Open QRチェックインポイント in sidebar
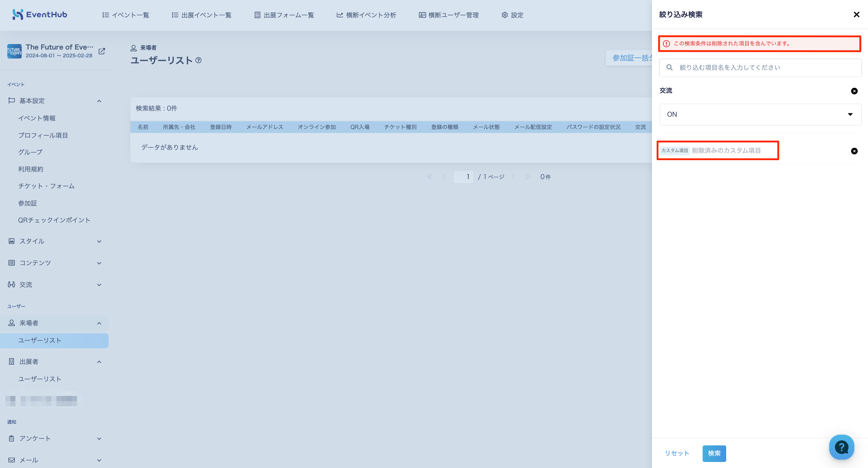The image size is (868, 468). pyautogui.click(x=54, y=220)
